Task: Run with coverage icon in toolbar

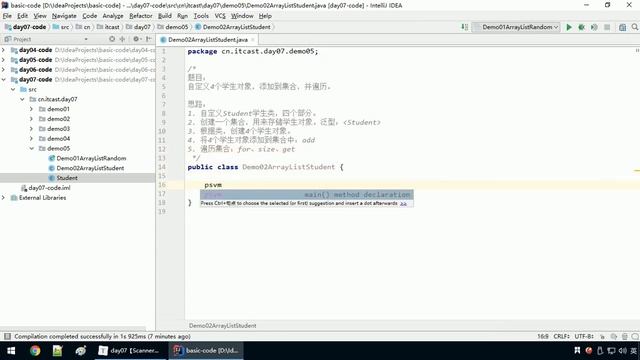Action: point(594,27)
